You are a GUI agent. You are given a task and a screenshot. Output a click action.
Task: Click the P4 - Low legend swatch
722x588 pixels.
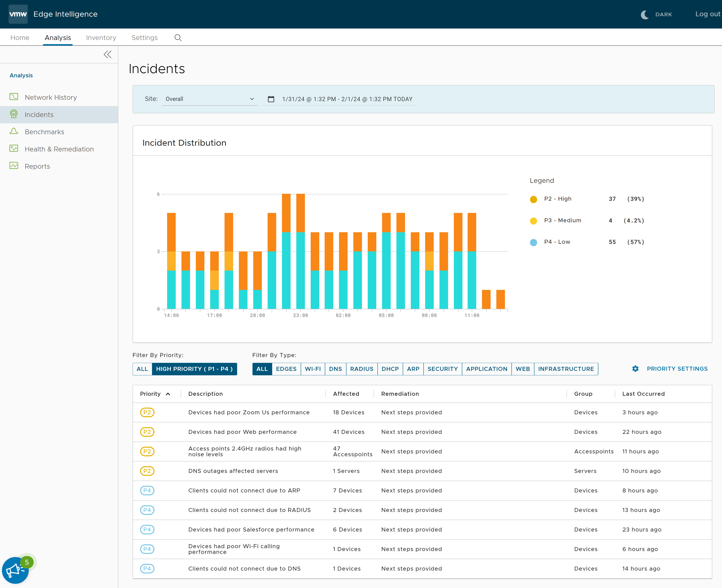point(533,243)
